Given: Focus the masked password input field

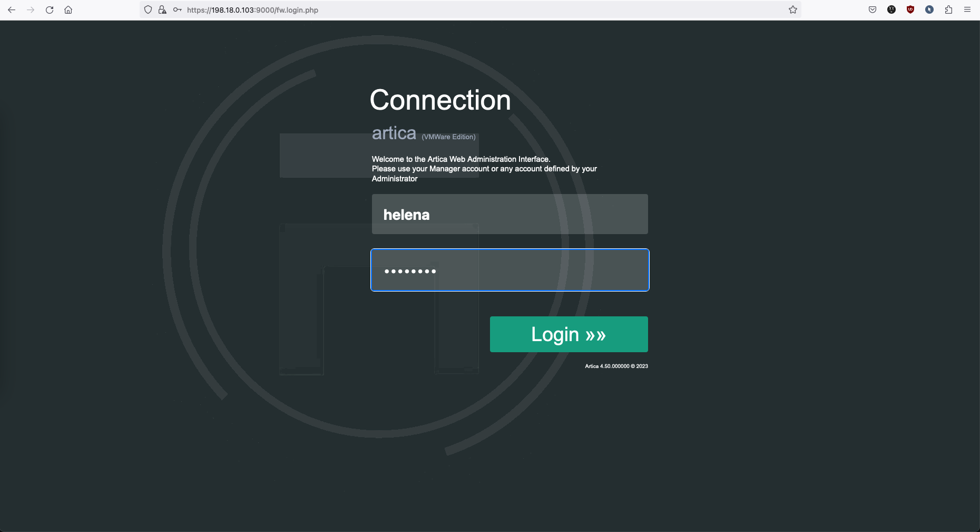Looking at the screenshot, I should point(509,270).
